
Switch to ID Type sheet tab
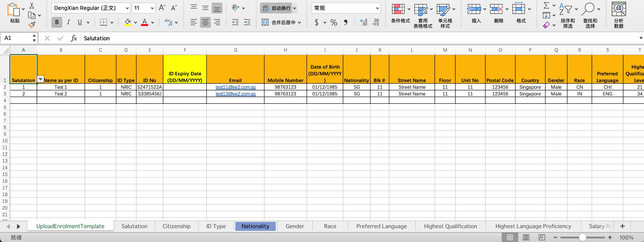[x=216, y=226]
